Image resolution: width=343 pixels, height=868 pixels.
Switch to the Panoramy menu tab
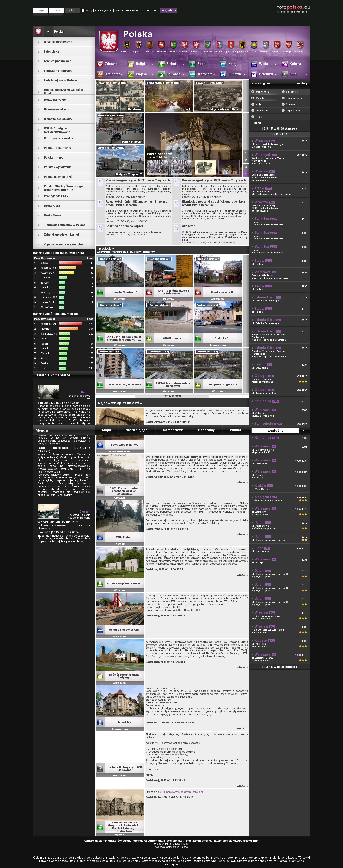tap(206, 430)
